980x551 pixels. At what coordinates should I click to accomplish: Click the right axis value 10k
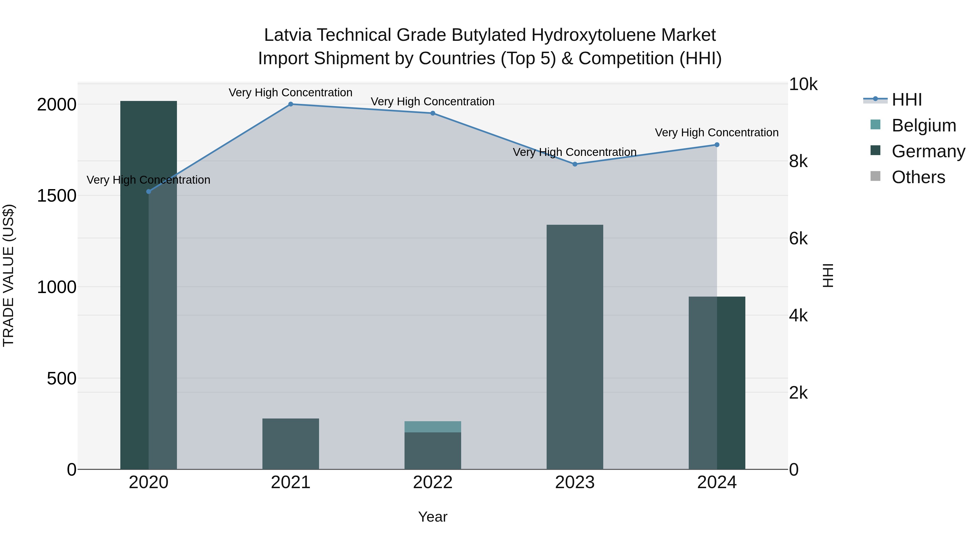click(803, 84)
